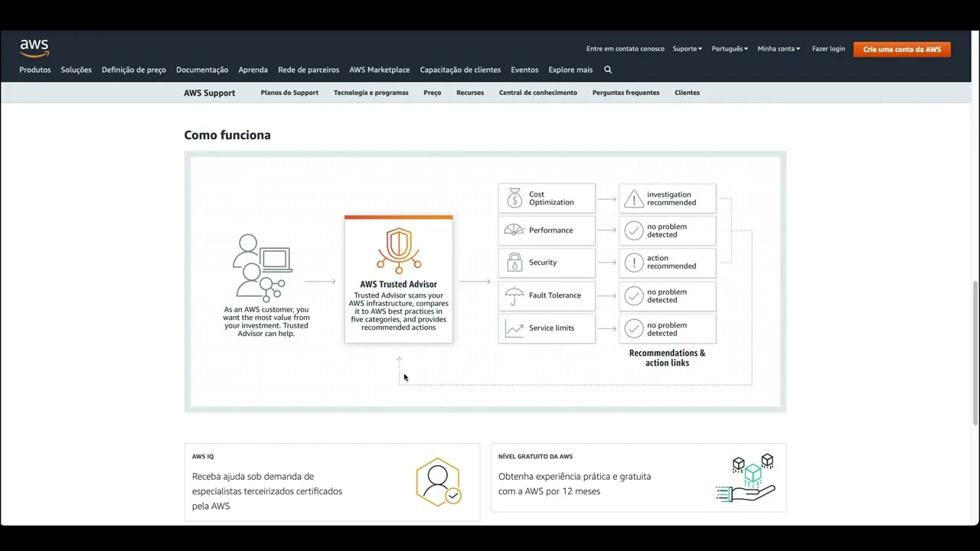The width and height of the screenshot is (980, 551).
Task: Click the As an AWS customer caption
Action: click(266, 321)
